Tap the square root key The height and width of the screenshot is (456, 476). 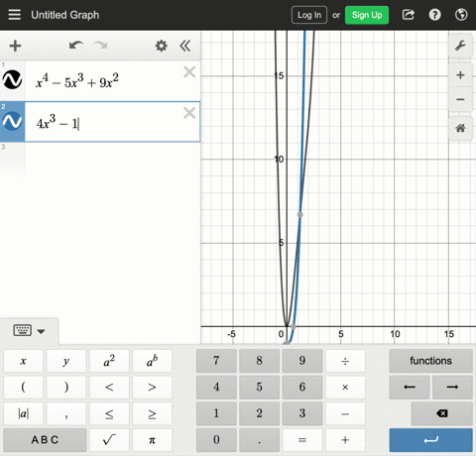click(109, 440)
